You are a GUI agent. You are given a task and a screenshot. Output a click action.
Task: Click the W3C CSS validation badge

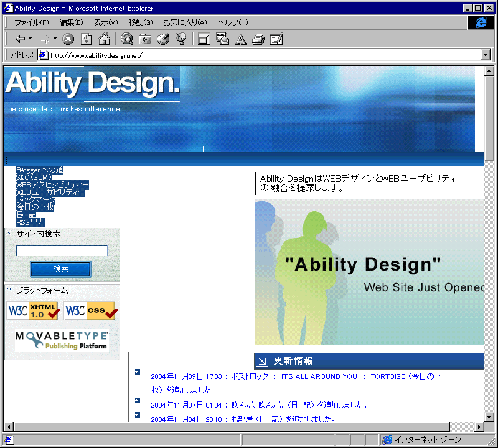coord(90,310)
